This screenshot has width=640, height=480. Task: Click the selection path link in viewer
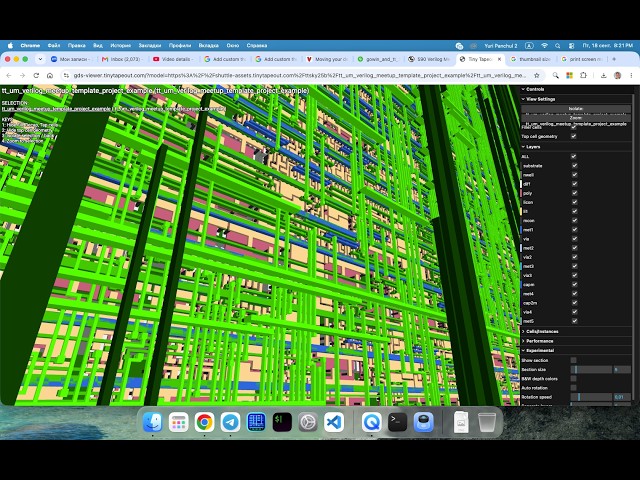point(113,109)
